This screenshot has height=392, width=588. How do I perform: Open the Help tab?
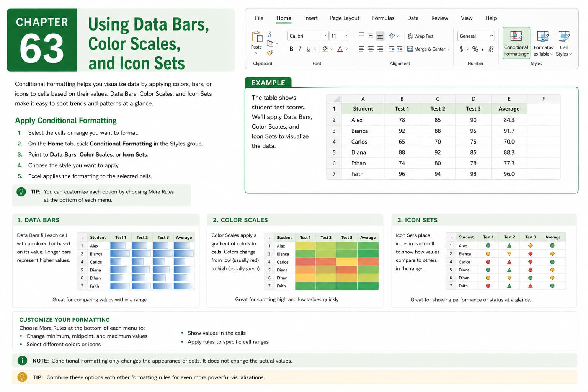click(491, 18)
